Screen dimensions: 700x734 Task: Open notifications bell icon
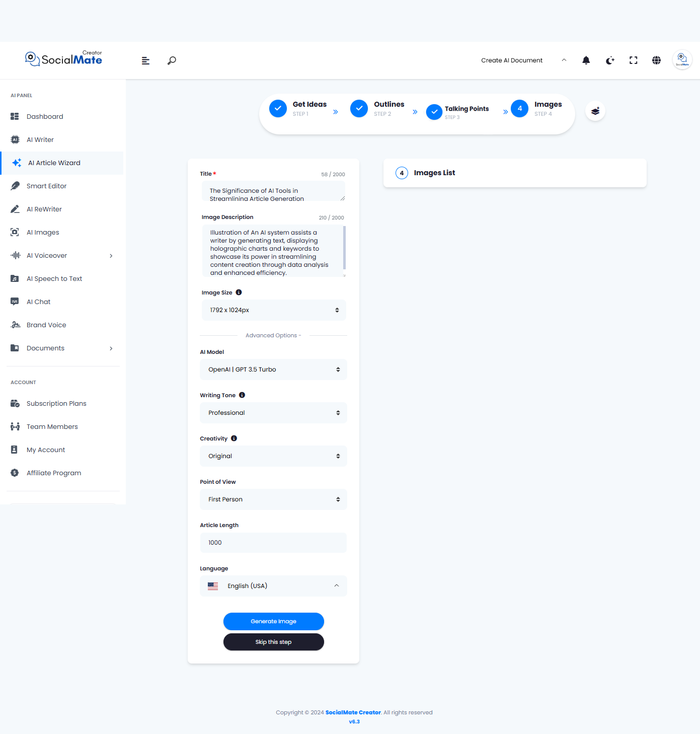pos(586,60)
